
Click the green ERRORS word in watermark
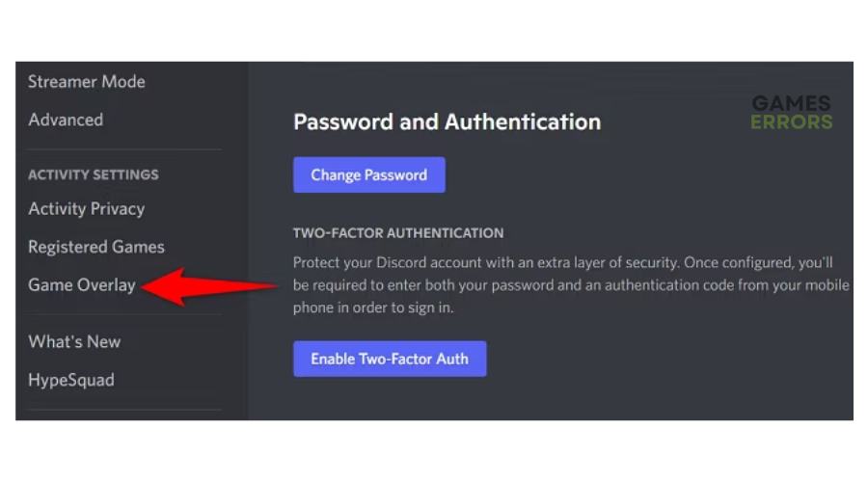pos(792,122)
